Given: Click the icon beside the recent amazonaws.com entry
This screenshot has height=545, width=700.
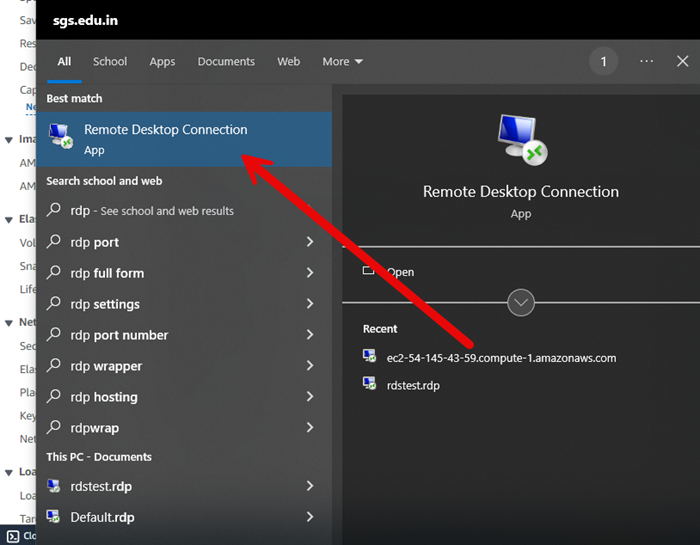Looking at the screenshot, I should point(369,356).
